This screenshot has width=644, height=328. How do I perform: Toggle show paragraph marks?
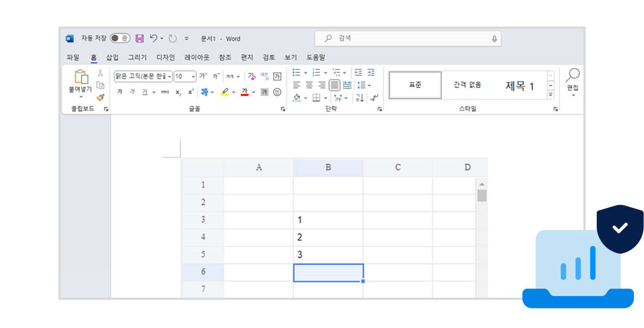374,98
